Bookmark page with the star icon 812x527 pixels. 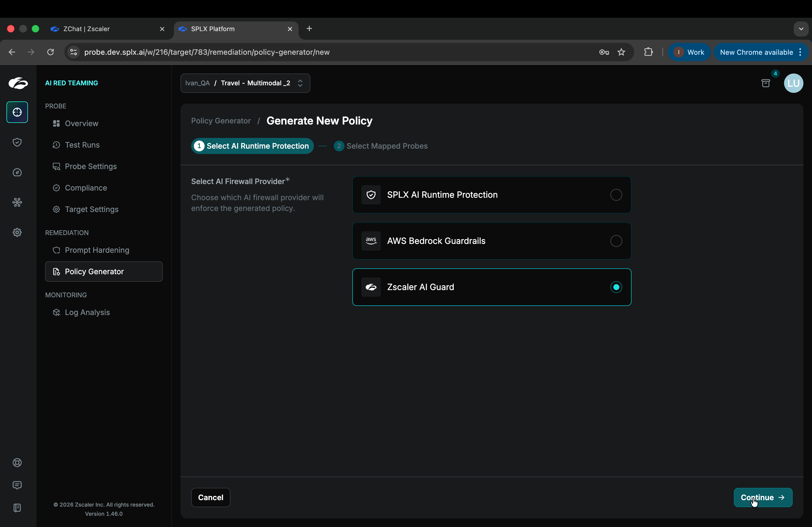click(x=621, y=52)
